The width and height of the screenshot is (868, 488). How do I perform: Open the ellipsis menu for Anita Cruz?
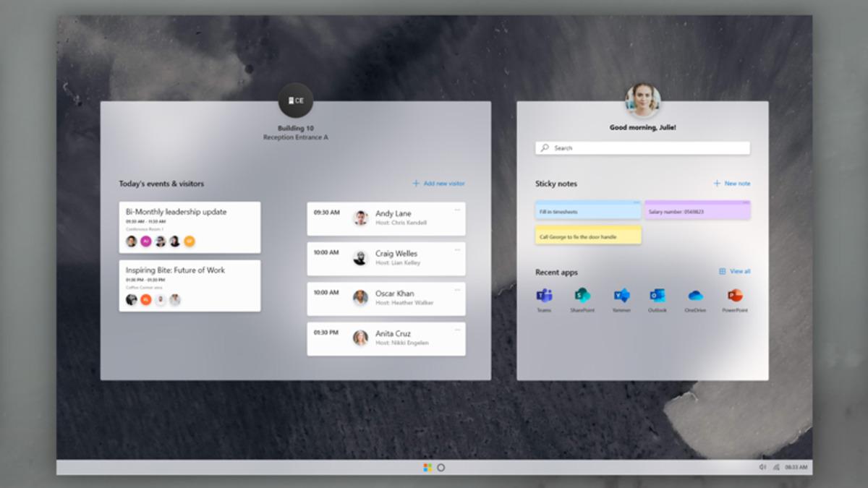pos(457,330)
